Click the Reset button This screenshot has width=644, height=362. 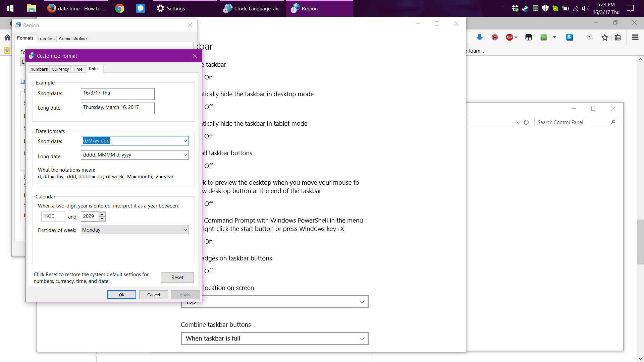[x=177, y=278]
